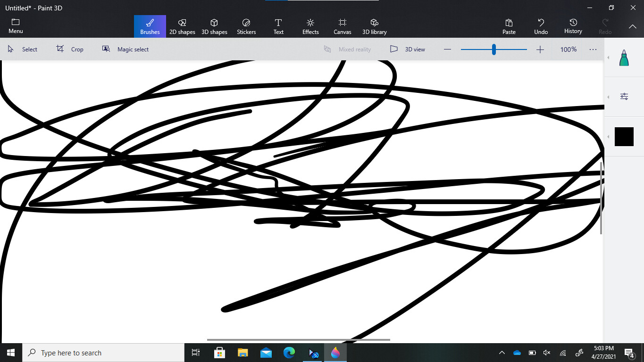
Task: Expand the brush settings sliders panel
Action: pos(624,97)
